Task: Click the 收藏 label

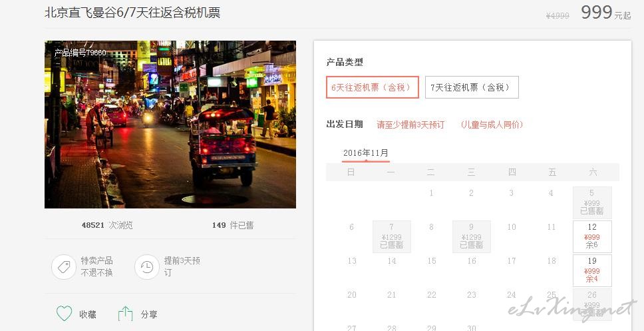Action: [x=88, y=314]
